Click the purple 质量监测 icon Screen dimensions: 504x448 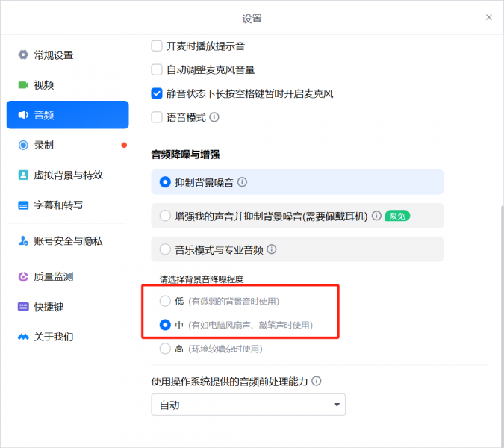coord(22,277)
